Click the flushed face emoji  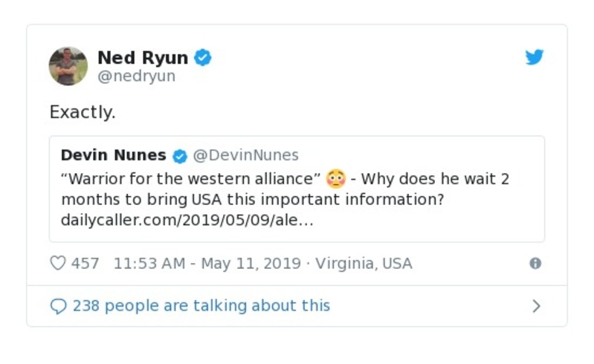point(336,178)
